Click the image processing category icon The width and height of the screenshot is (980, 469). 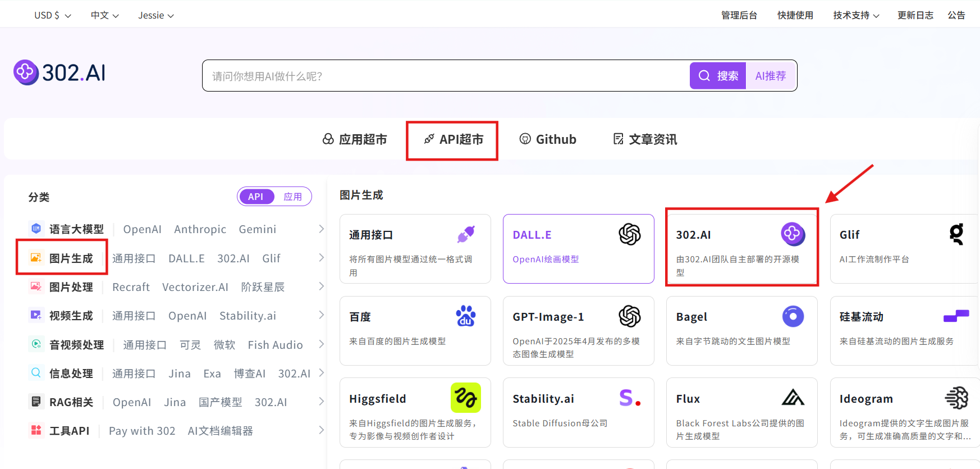36,286
